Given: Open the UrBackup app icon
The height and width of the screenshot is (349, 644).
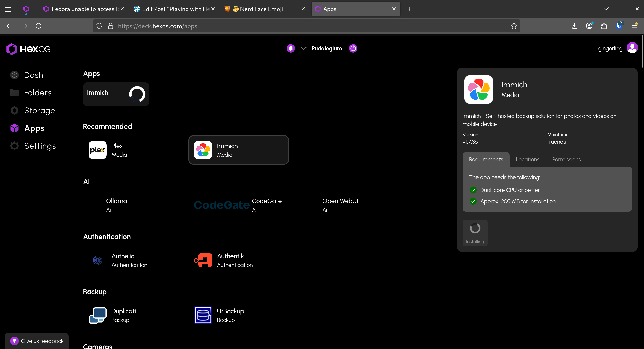Looking at the screenshot, I should tap(203, 315).
